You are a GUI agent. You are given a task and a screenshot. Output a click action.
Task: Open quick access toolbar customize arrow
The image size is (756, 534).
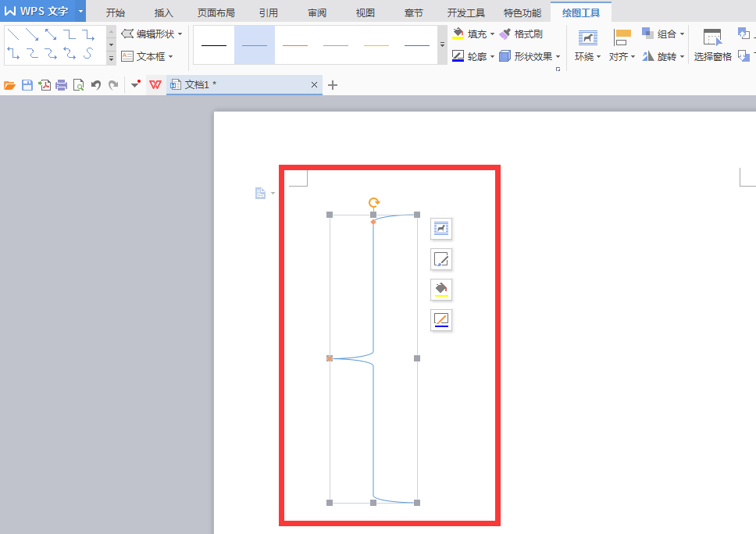click(x=135, y=85)
